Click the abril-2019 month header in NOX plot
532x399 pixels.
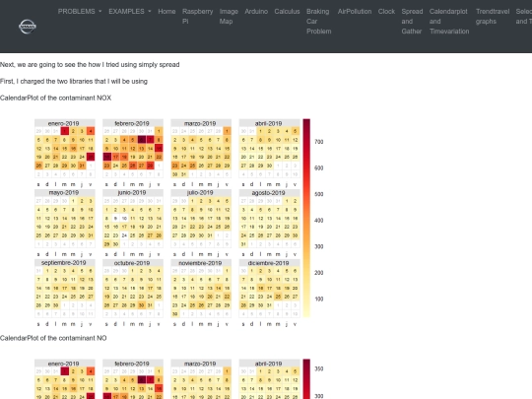tap(269, 123)
